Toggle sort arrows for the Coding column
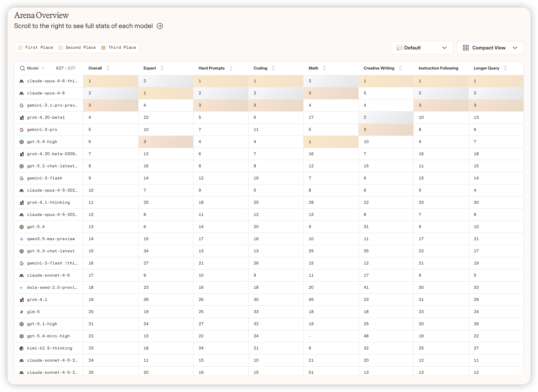Screen dimensions: 538x392 [x=273, y=68]
